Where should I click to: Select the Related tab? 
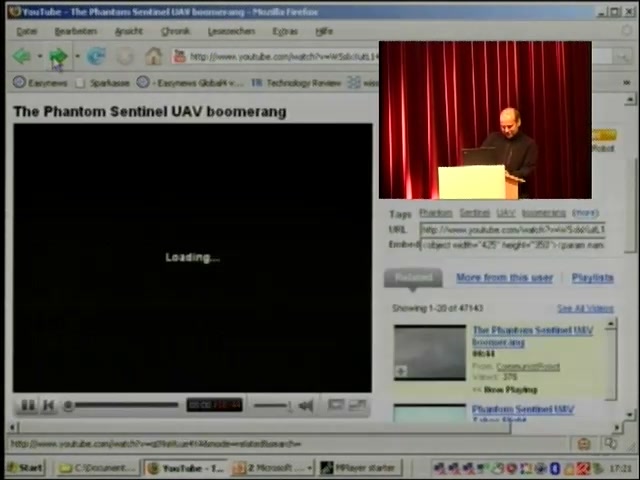click(x=413, y=278)
